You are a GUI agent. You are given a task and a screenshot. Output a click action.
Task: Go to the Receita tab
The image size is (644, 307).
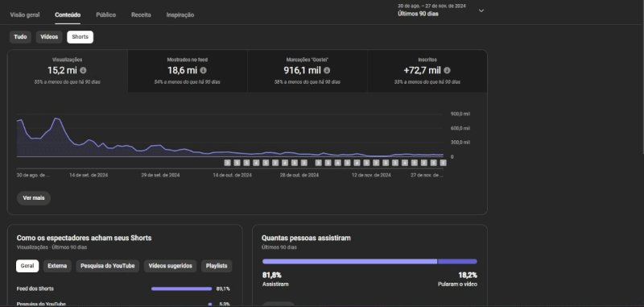(x=142, y=15)
